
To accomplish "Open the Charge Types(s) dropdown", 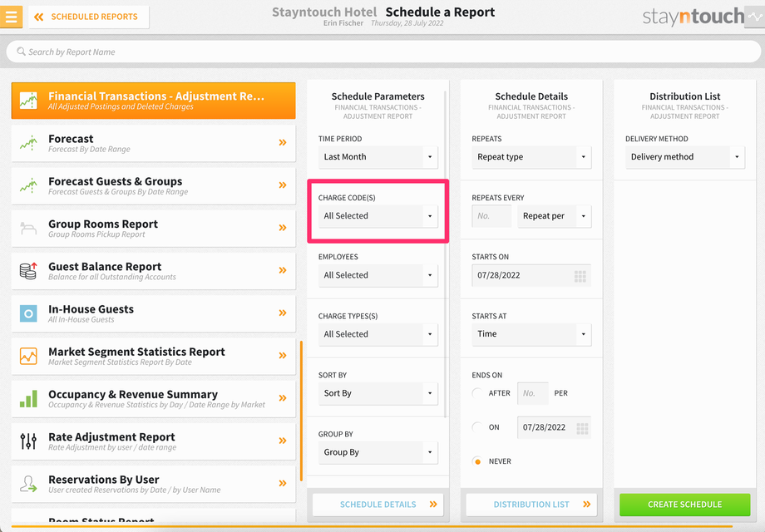I will [378, 334].
